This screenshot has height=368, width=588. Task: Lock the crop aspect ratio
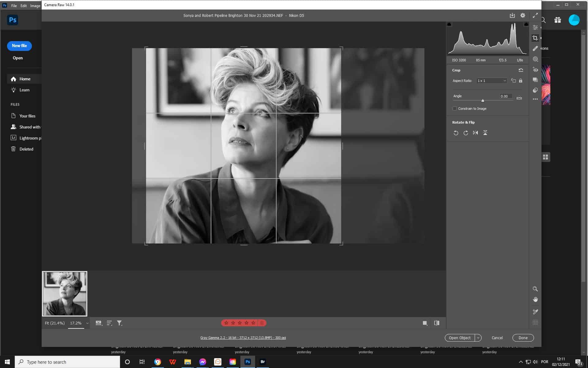[521, 81]
